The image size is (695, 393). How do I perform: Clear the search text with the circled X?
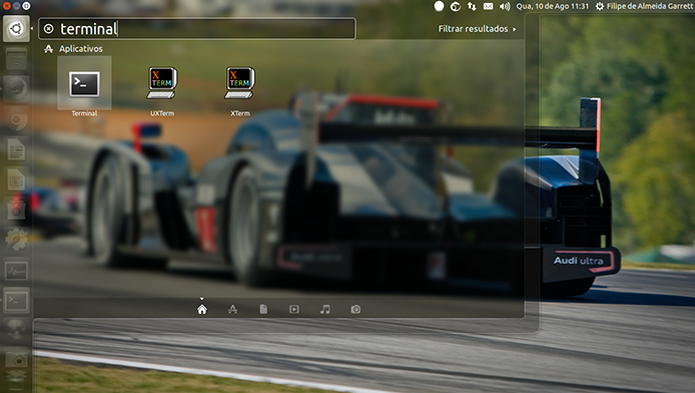(48, 29)
